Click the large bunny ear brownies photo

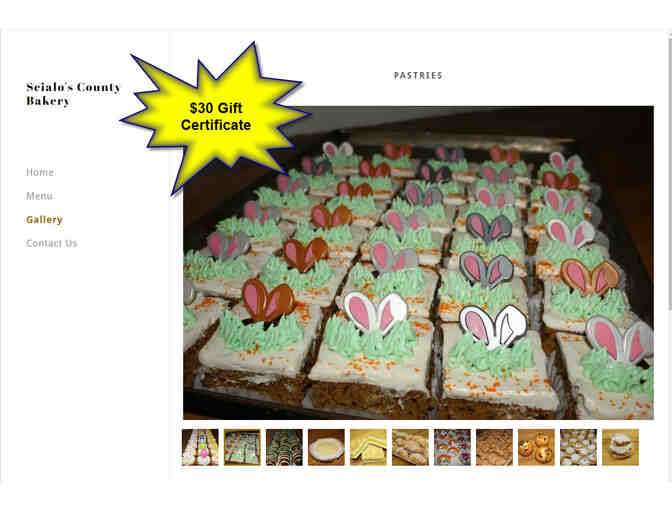tap(418, 262)
